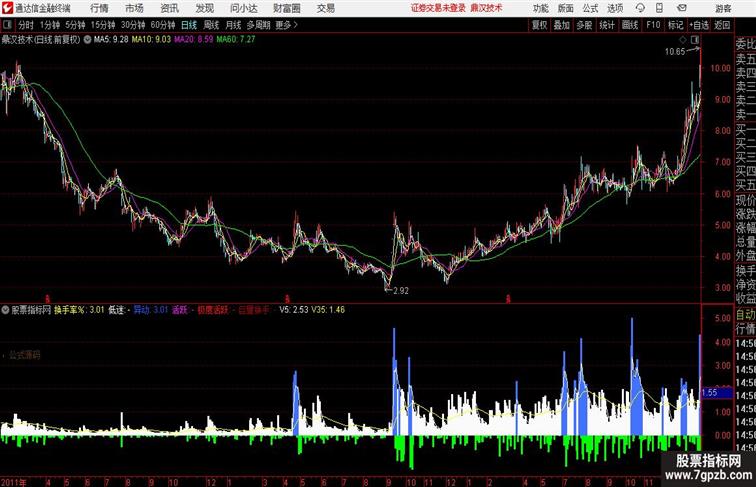Image resolution: width=756 pixels, height=487 pixels.
Task: Click the 返回 back button
Action: [722, 25]
